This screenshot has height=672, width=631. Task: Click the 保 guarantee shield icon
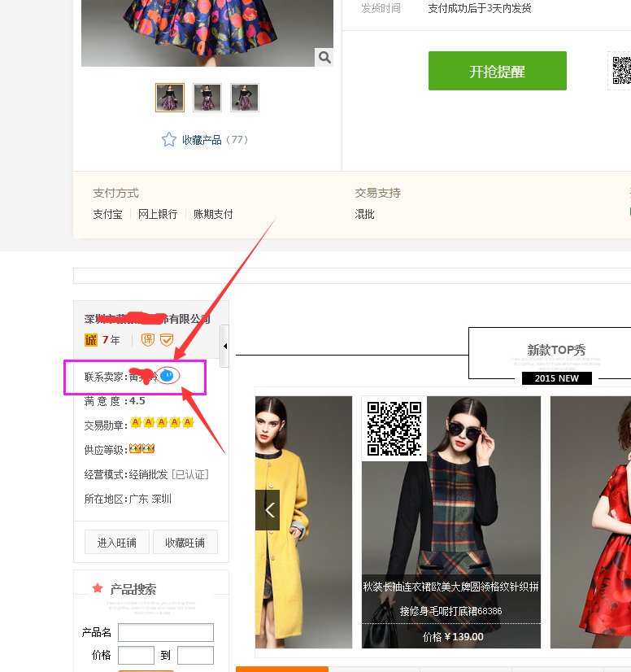(x=148, y=340)
